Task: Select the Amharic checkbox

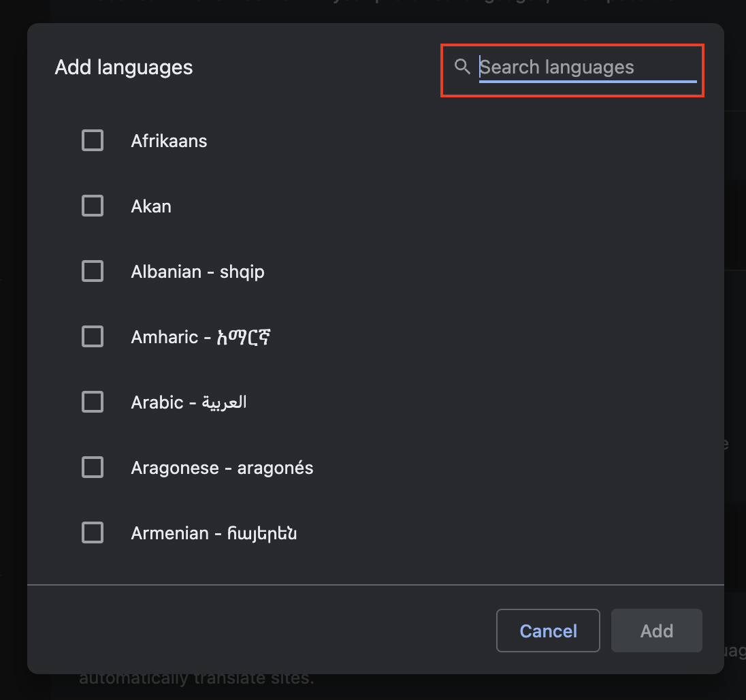Action: pos(93,336)
